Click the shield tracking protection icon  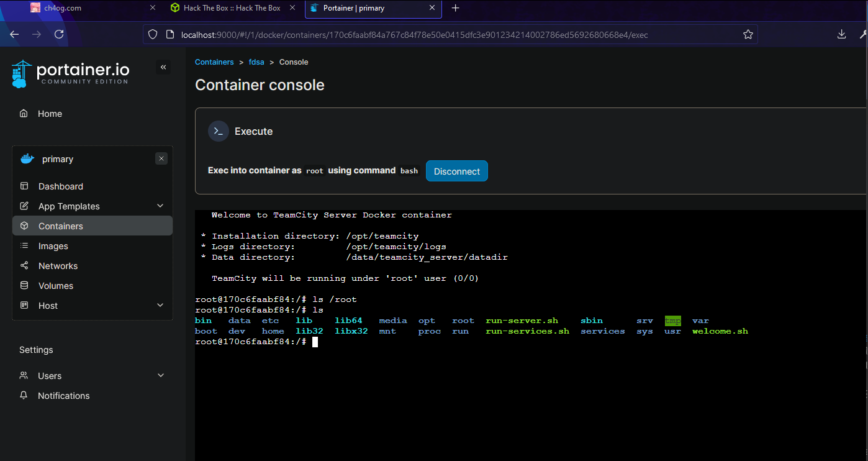[153, 35]
